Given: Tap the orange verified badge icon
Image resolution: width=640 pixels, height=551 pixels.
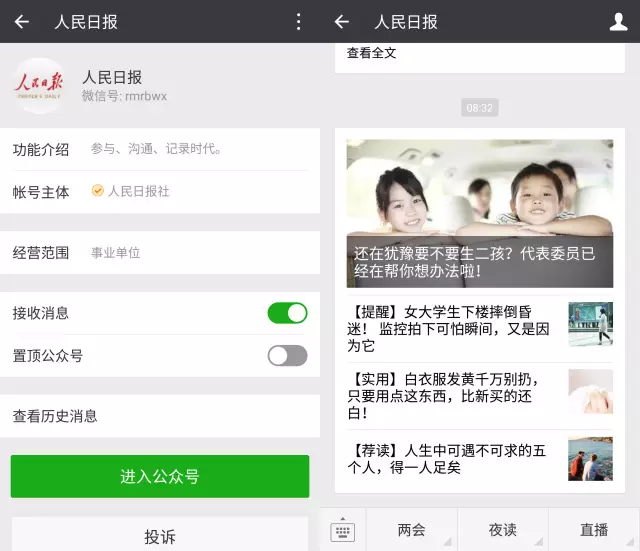Looking at the screenshot, I should tap(98, 190).
